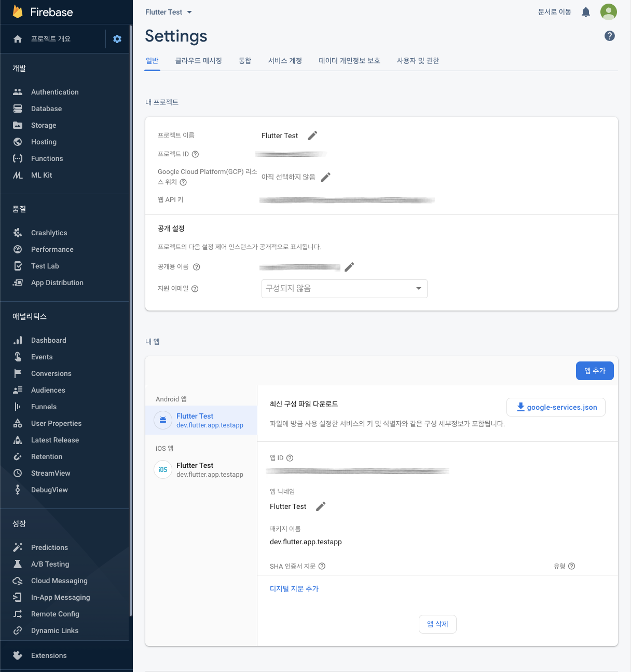Download google-services.json file
Viewport: 631px width, 672px height.
point(556,407)
